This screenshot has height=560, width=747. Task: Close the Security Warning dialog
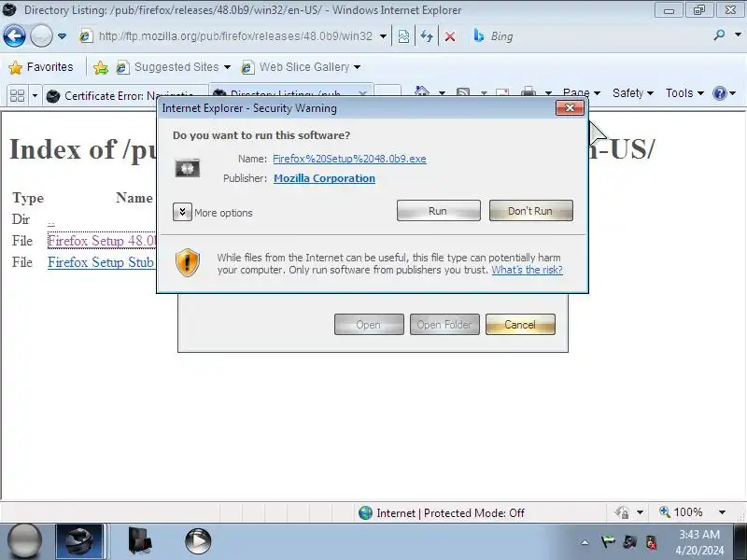(570, 107)
